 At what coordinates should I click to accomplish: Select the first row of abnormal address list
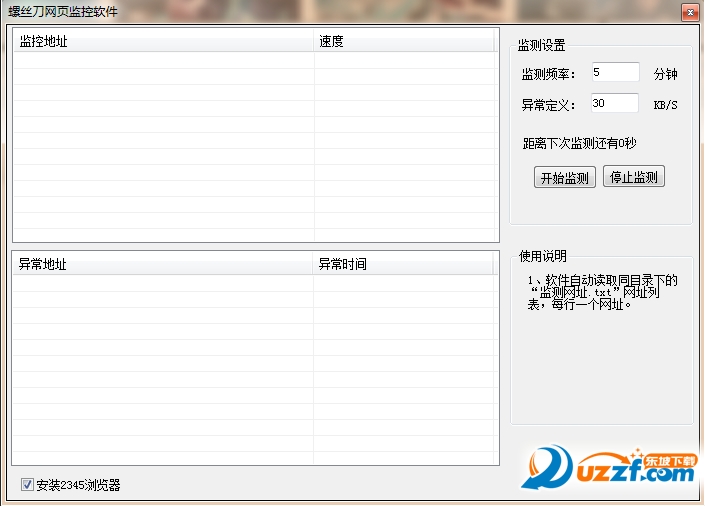click(x=254, y=283)
